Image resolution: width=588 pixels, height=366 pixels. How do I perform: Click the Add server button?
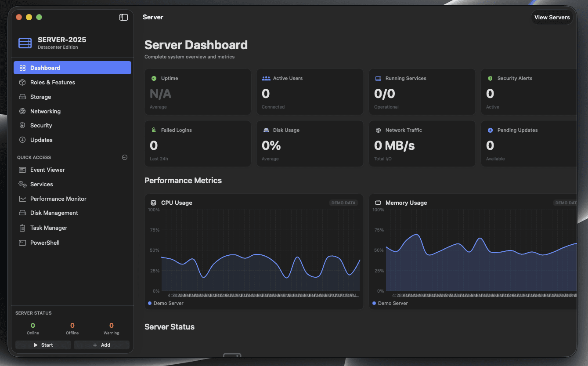tap(101, 345)
